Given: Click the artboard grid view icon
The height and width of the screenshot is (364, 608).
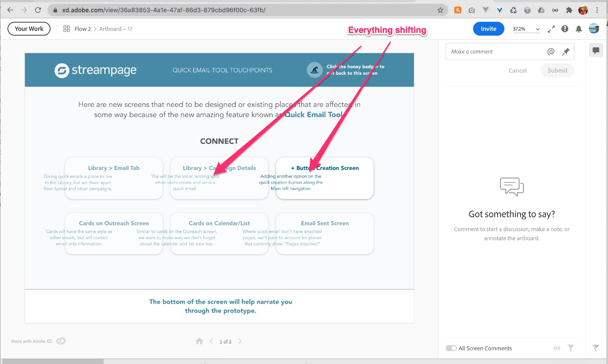Looking at the screenshot, I should [x=67, y=29].
